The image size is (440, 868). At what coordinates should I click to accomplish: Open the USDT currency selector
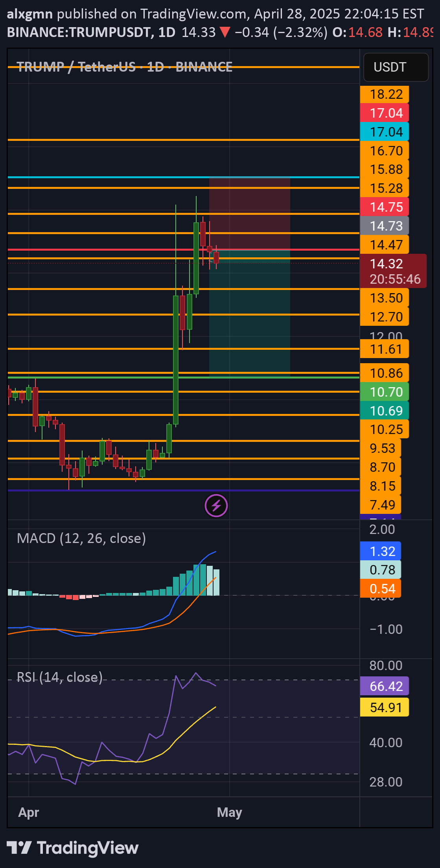pyautogui.click(x=396, y=67)
